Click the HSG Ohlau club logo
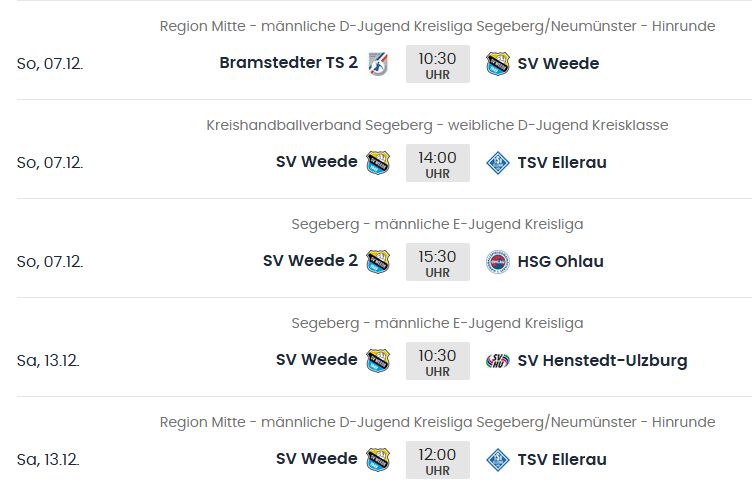This screenshot has width=752, height=493. pyautogui.click(x=497, y=262)
